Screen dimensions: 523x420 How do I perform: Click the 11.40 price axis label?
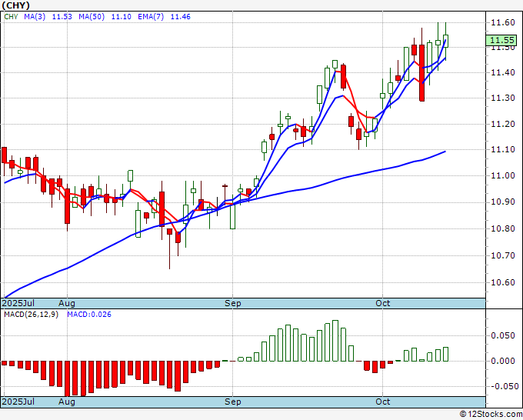(x=503, y=72)
